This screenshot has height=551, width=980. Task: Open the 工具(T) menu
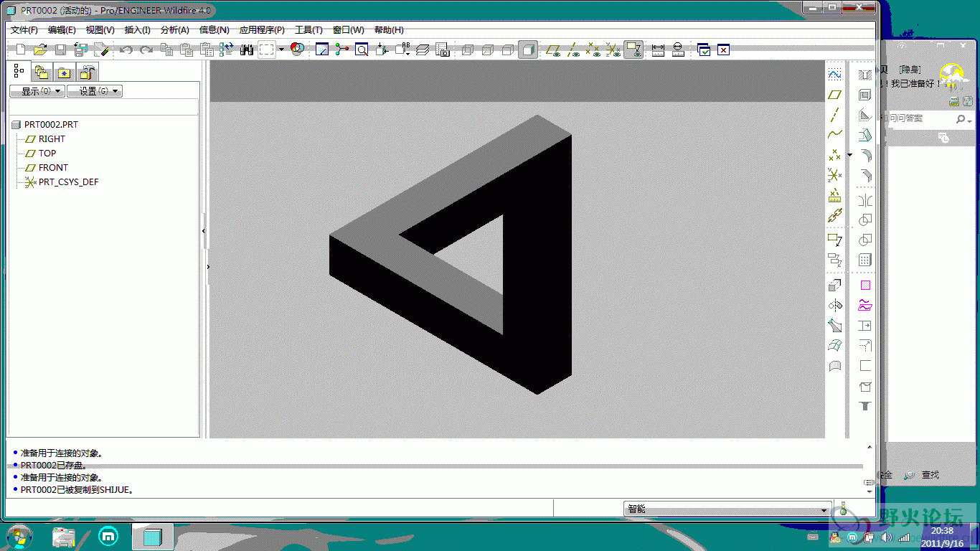pyautogui.click(x=308, y=30)
